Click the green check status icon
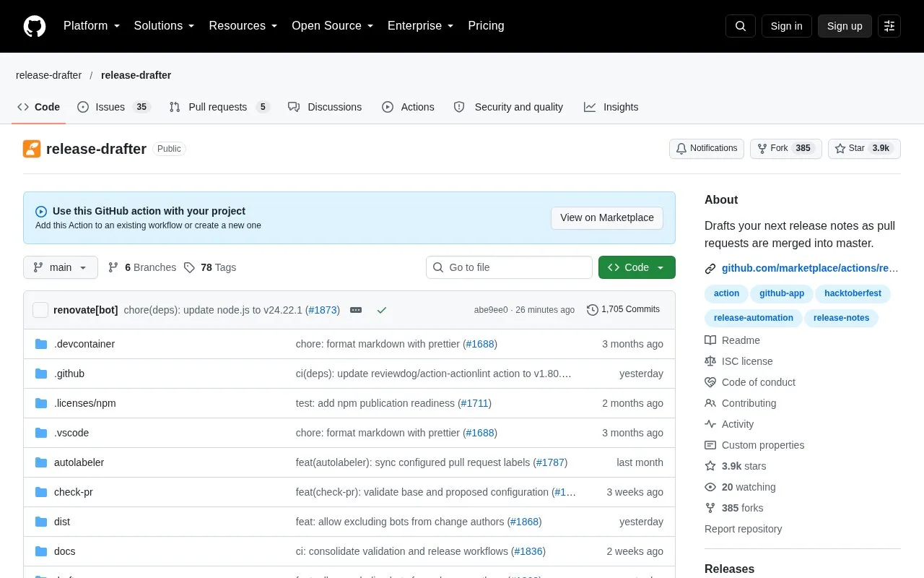 [382, 310]
